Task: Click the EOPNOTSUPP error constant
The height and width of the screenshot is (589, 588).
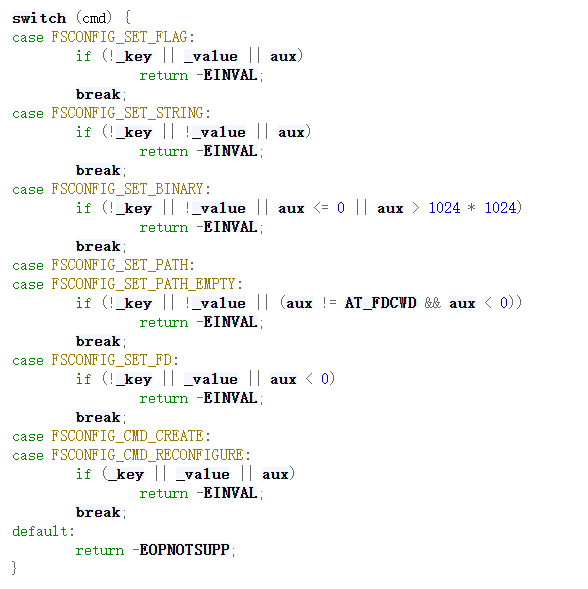Action: [184, 550]
